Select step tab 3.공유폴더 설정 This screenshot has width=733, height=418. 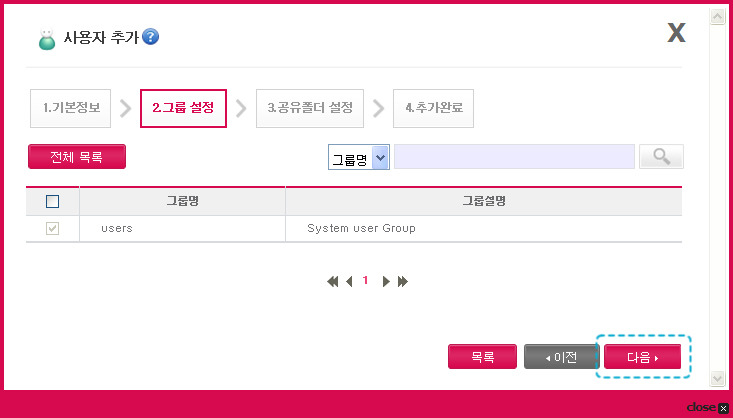click(310, 108)
